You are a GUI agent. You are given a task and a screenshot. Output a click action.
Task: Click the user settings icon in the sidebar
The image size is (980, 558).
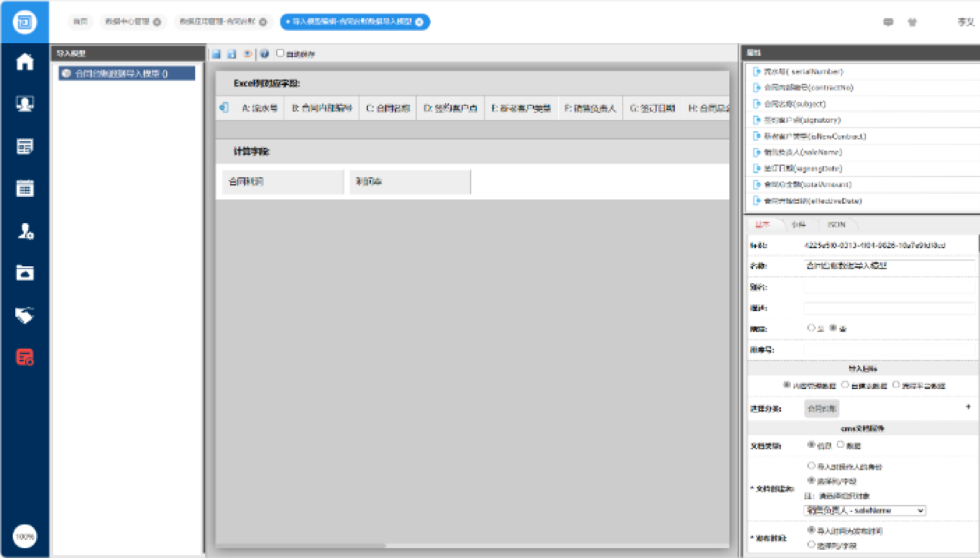(x=25, y=231)
